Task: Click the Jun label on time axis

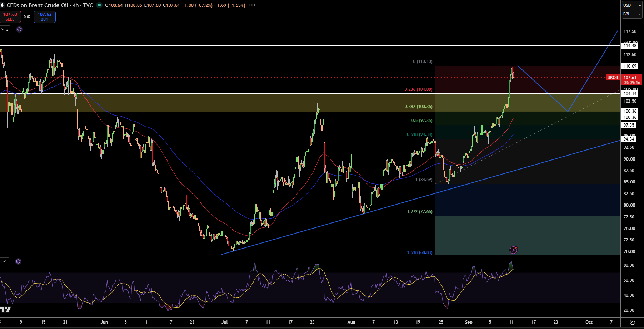Action: tap(104, 322)
